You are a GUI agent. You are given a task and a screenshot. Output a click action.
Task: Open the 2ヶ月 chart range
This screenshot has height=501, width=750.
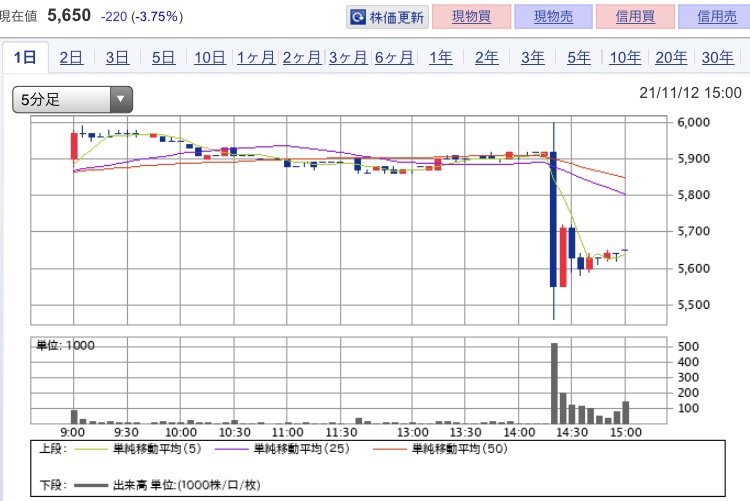tap(302, 57)
